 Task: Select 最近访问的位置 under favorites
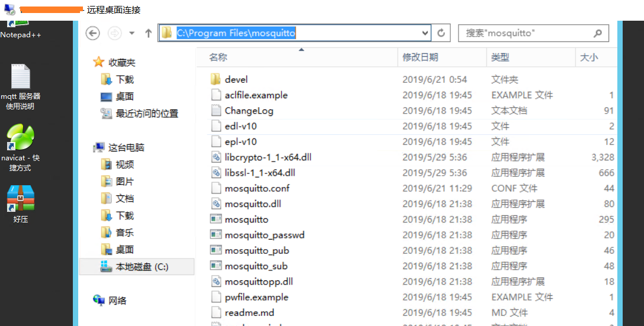[146, 114]
